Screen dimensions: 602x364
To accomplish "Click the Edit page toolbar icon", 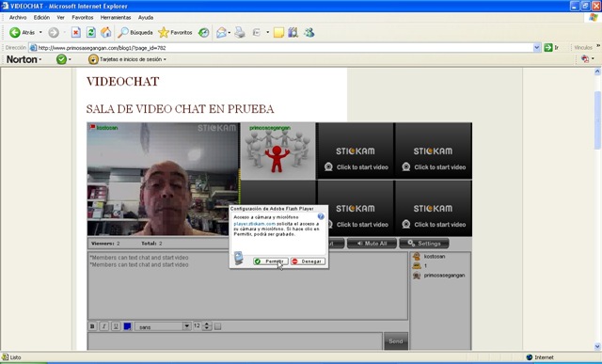I will click(257, 33).
